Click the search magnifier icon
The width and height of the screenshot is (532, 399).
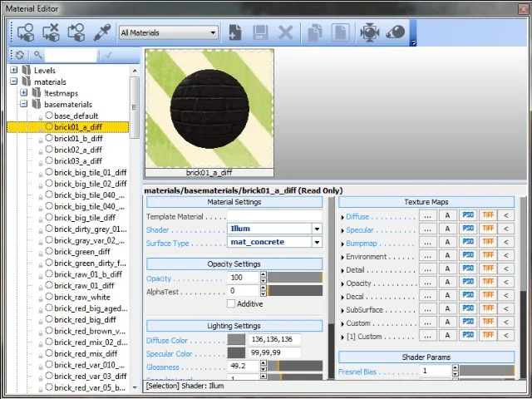pyautogui.click(x=37, y=55)
